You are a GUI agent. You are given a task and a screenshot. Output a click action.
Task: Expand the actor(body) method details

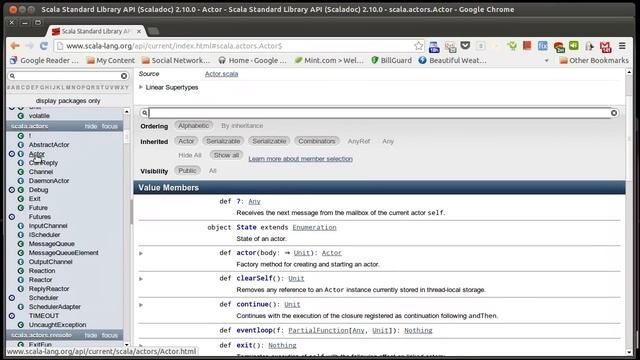click(141, 253)
